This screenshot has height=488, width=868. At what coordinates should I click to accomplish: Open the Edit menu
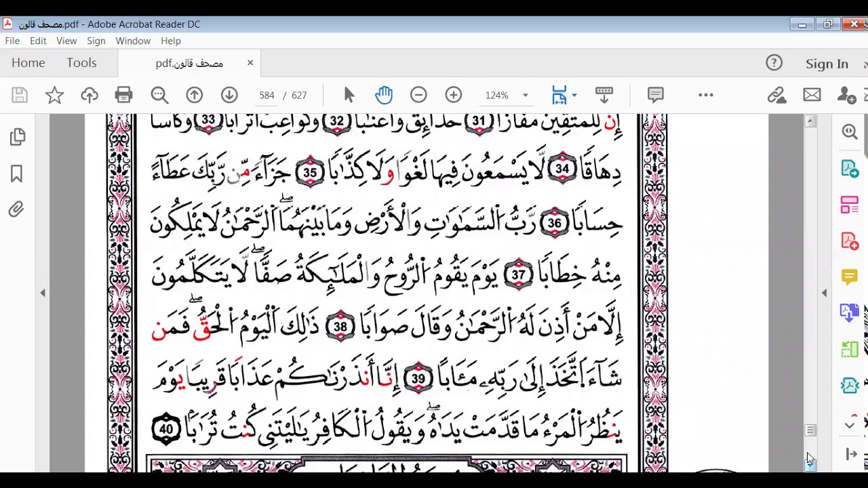click(38, 41)
